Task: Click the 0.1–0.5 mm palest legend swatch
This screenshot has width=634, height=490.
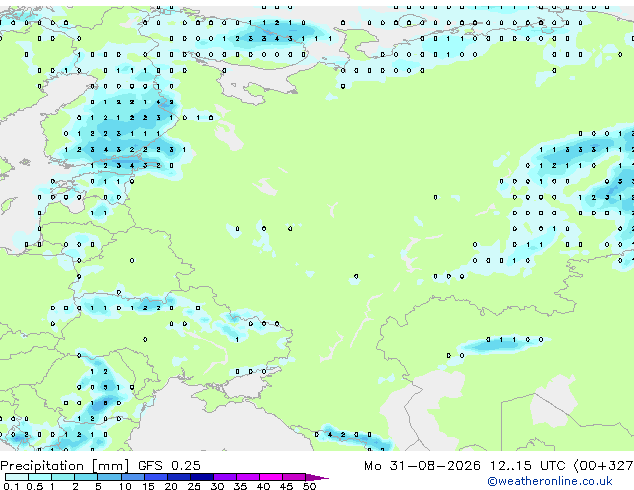Action: (17, 477)
